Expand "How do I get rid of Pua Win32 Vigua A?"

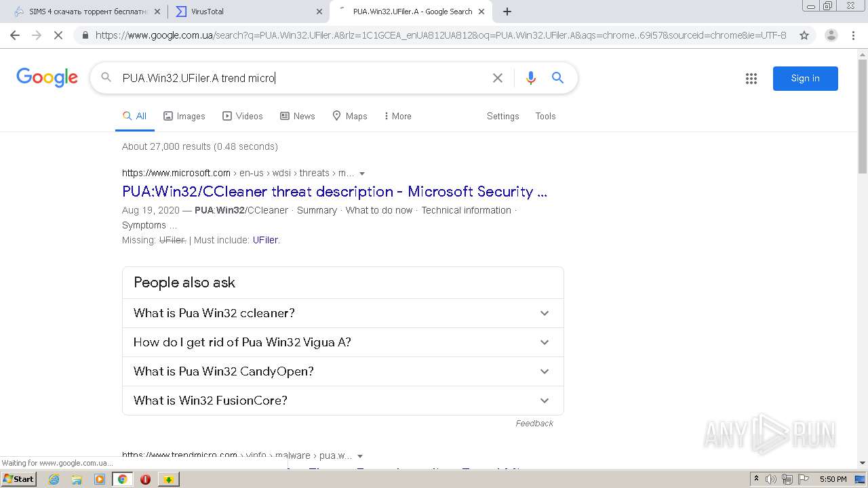(343, 342)
